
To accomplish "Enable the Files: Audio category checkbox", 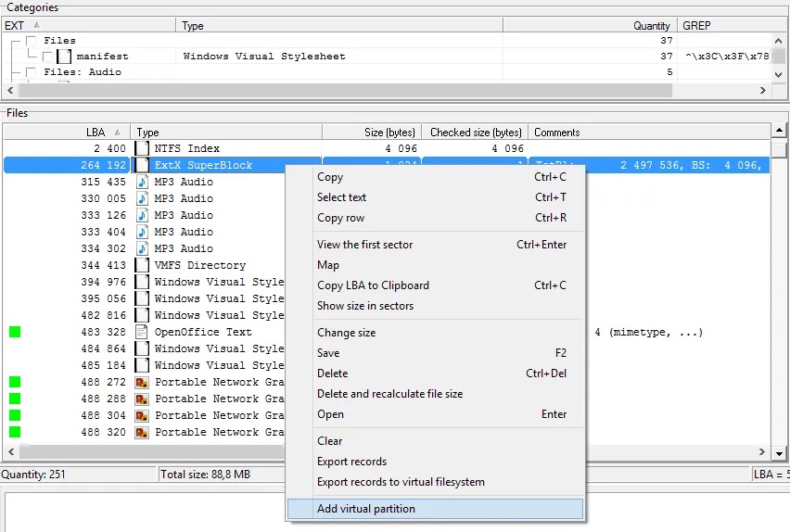I will point(32,72).
